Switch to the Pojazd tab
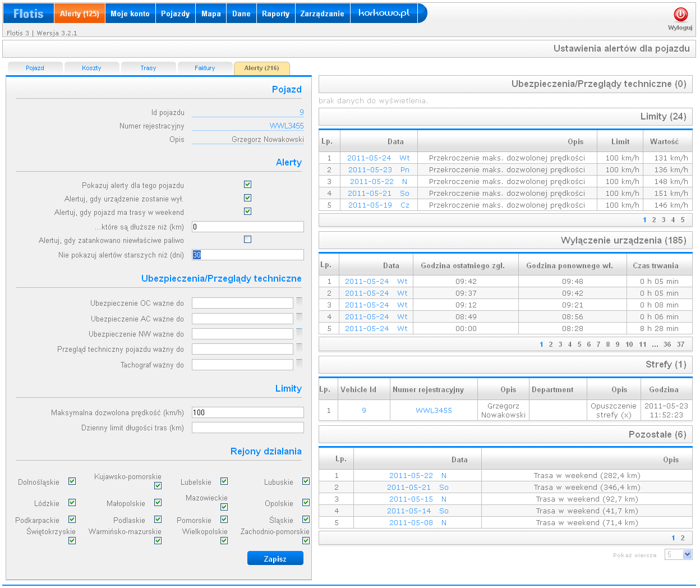 click(x=35, y=68)
